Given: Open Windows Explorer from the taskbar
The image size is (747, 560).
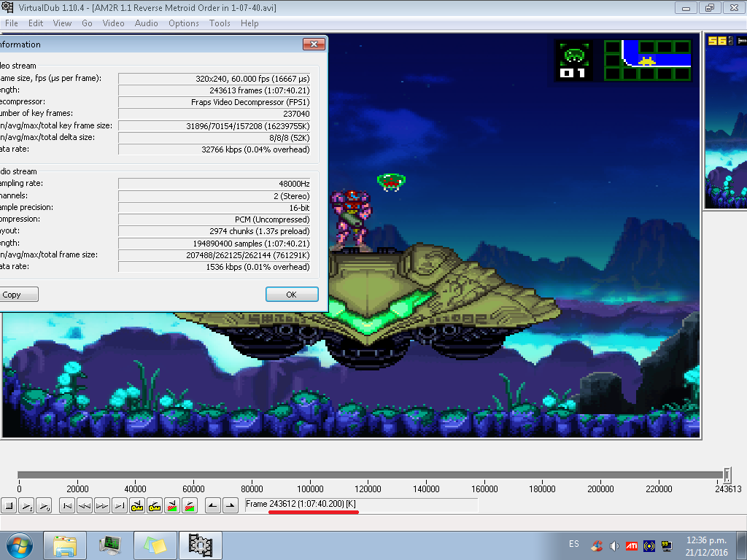Looking at the screenshot, I should pyautogui.click(x=65, y=545).
